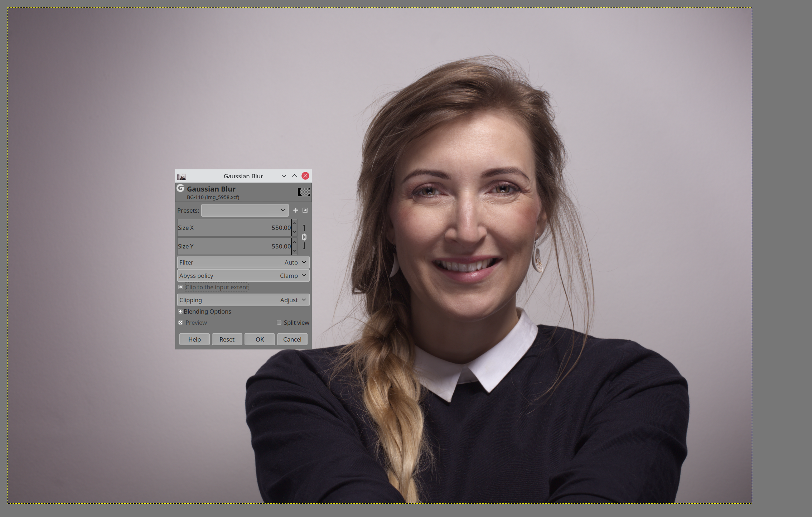Open the presets menu arrow icon
Screen dimensions: 812x517
tap(305, 210)
